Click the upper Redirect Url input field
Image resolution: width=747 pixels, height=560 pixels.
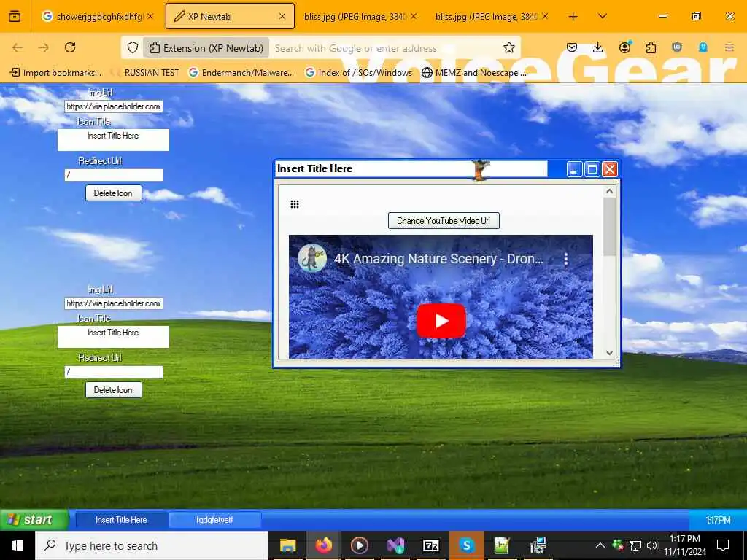click(x=113, y=175)
